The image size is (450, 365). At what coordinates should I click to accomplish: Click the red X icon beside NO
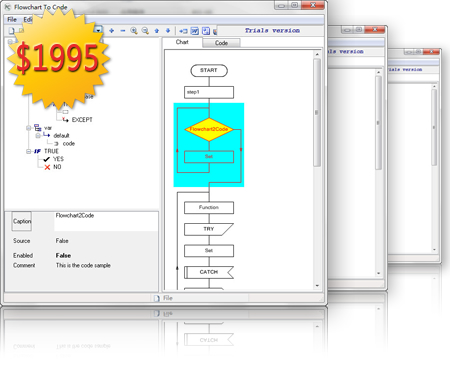point(47,167)
